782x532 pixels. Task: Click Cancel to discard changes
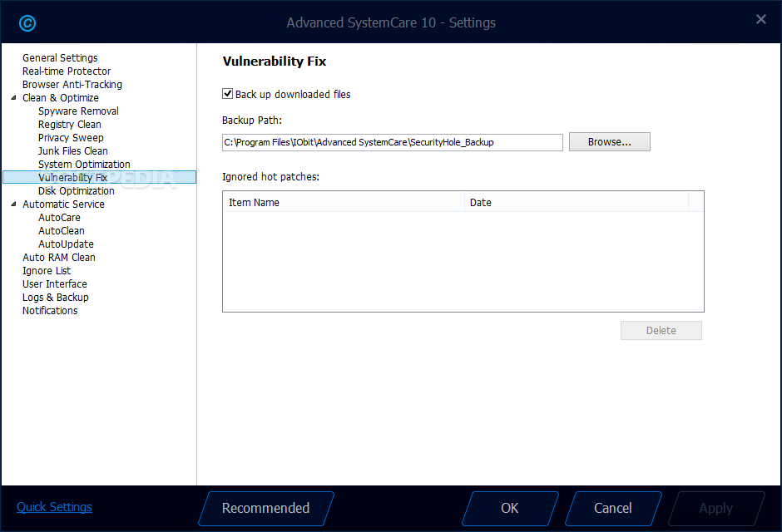click(613, 508)
